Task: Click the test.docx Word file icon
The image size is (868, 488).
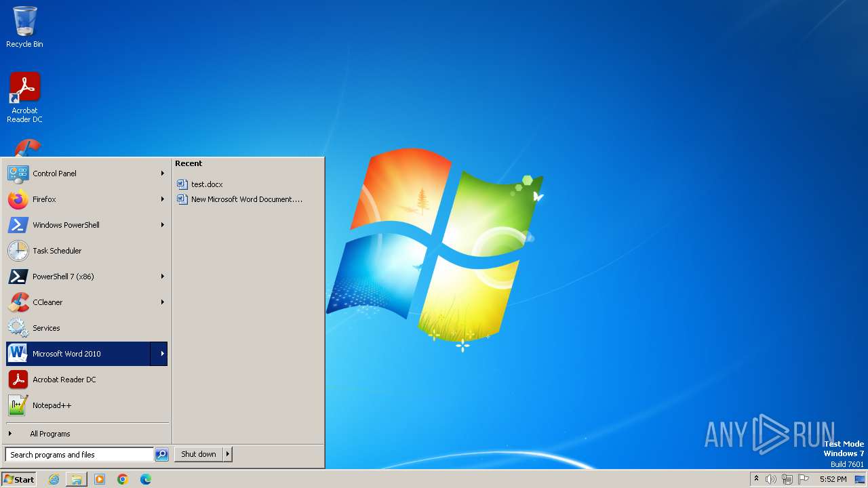Action: tap(182, 184)
